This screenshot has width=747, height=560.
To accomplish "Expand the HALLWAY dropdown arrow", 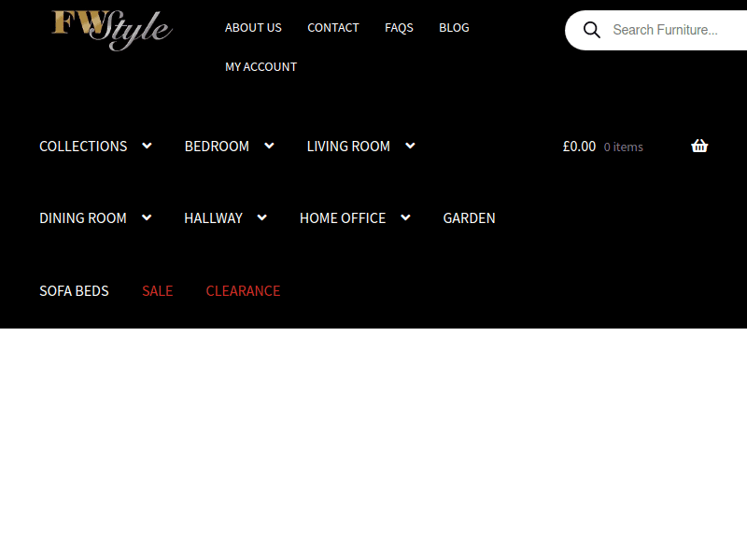I will [x=261, y=217].
